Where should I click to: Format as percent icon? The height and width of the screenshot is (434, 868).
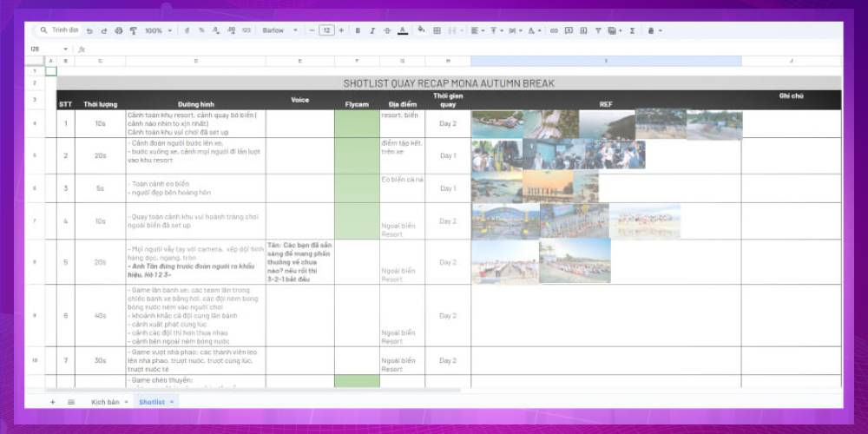click(201, 30)
